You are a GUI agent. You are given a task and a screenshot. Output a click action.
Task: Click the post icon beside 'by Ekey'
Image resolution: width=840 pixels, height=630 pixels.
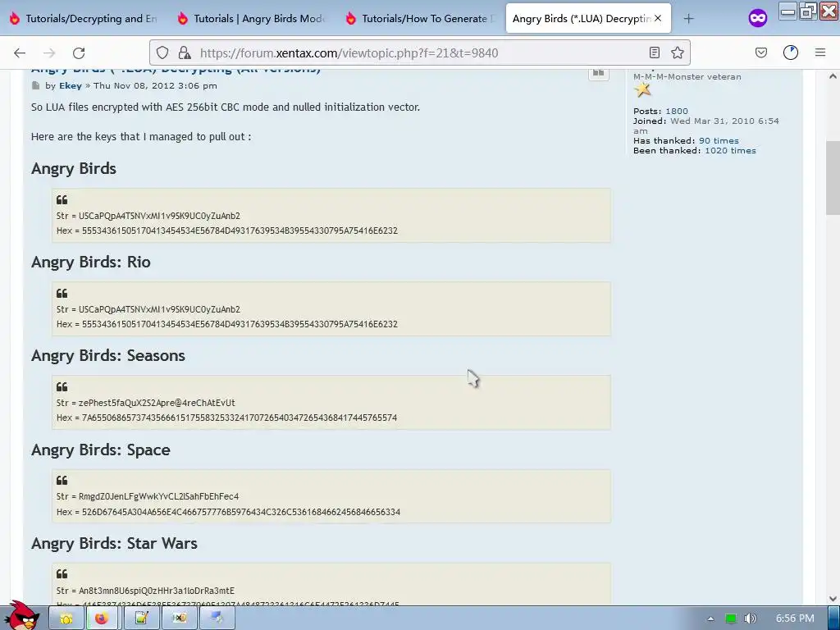[35, 85]
